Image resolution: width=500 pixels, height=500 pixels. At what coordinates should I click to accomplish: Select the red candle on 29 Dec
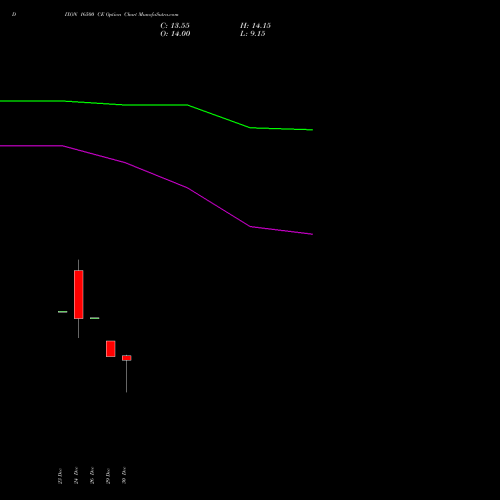[111, 349]
